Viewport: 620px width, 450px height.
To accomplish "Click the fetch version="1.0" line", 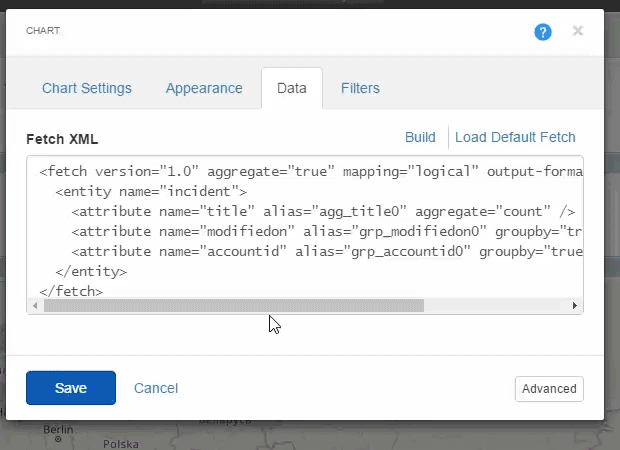I will tap(311, 172).
